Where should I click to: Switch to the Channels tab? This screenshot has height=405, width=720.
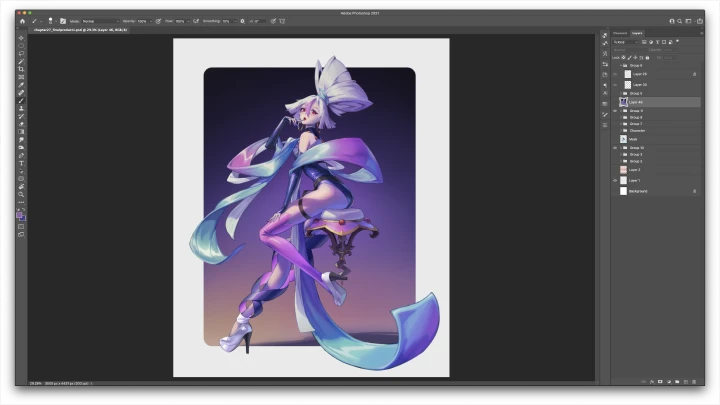pos(620,32)
